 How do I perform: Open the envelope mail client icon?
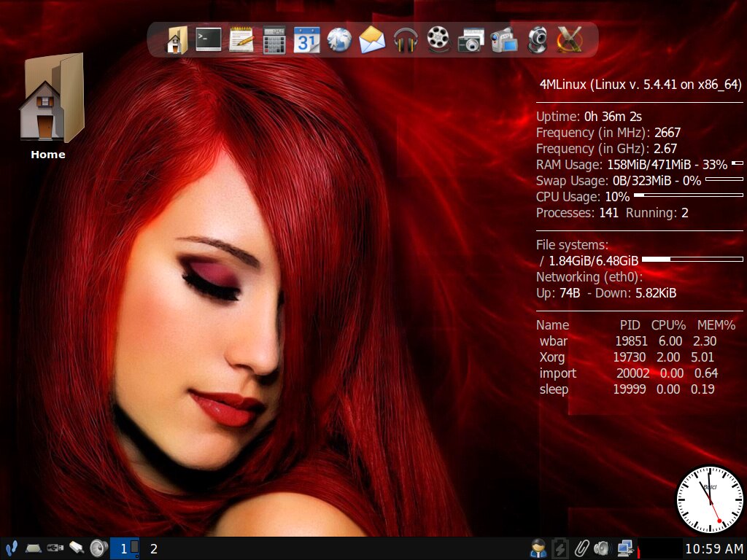pos(371,40)
